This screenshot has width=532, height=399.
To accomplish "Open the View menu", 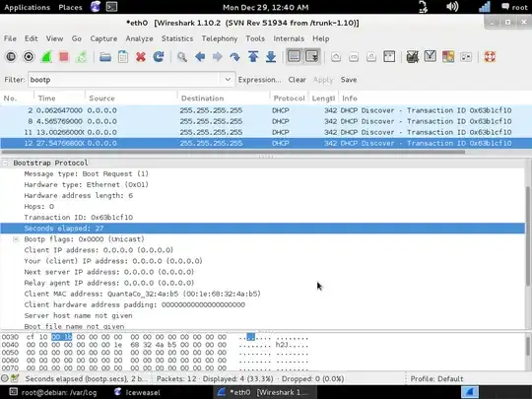I will 54,38.
